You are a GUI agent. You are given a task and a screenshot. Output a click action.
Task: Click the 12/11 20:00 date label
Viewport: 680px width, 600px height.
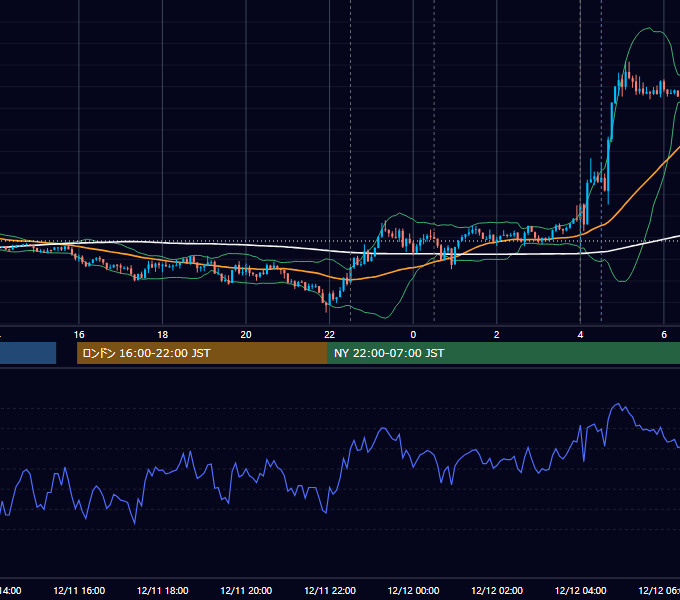tap(246, 590)
